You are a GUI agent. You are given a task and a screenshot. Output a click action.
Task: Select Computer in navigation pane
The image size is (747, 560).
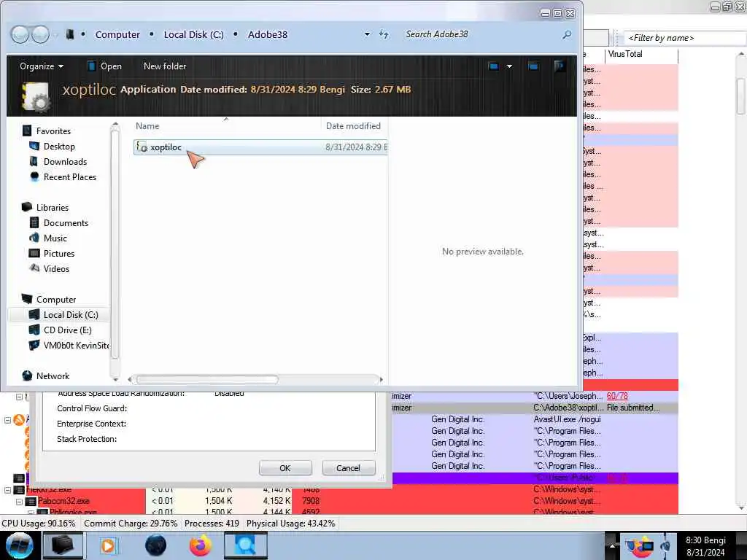pos(56,300)
